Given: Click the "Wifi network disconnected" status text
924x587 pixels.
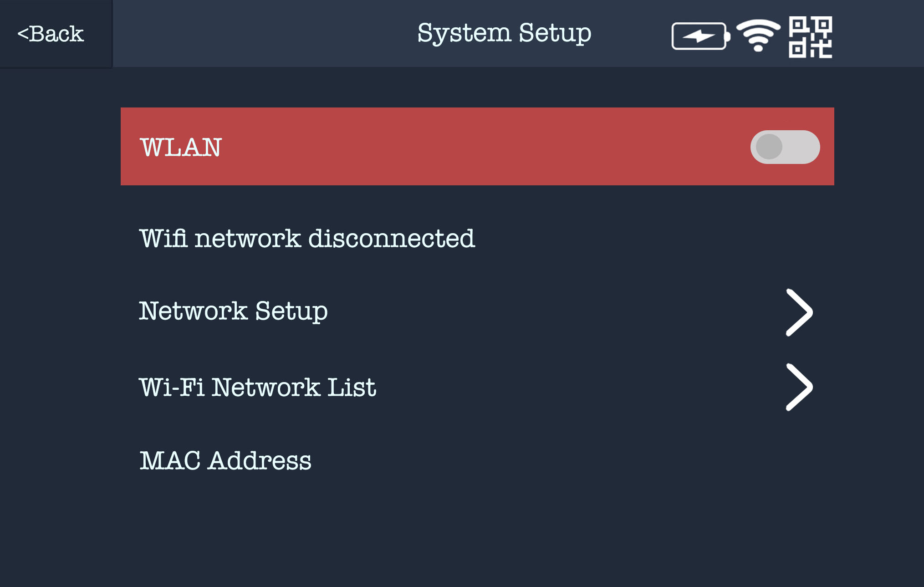Looking at the screenshot, I should [307, 238].
